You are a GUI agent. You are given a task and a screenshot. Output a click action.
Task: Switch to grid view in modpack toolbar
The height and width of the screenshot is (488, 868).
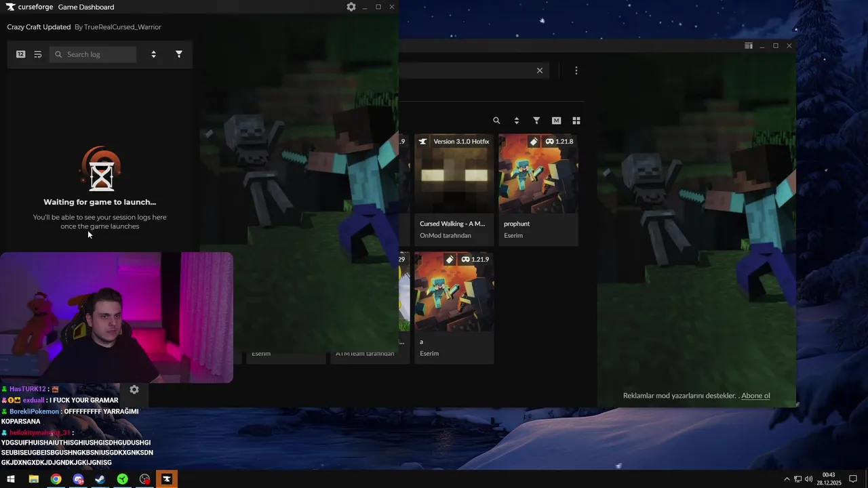[x=576, y=121]
